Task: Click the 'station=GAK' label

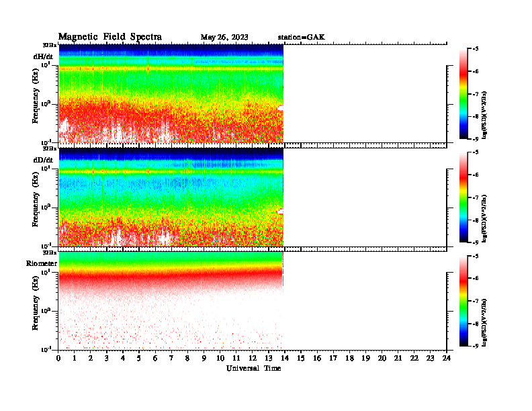Action: pos(302,37)
